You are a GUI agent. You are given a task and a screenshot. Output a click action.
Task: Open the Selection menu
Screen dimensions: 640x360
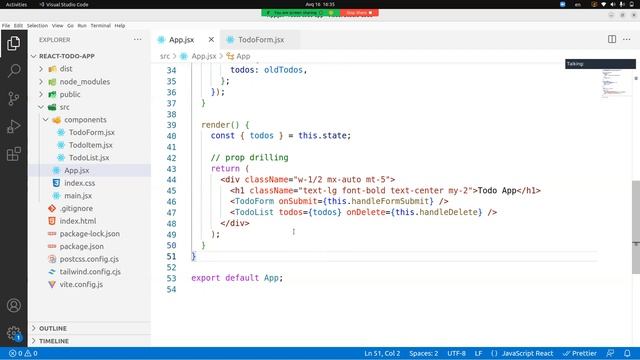pyautogui.click(x=38, y=25)
